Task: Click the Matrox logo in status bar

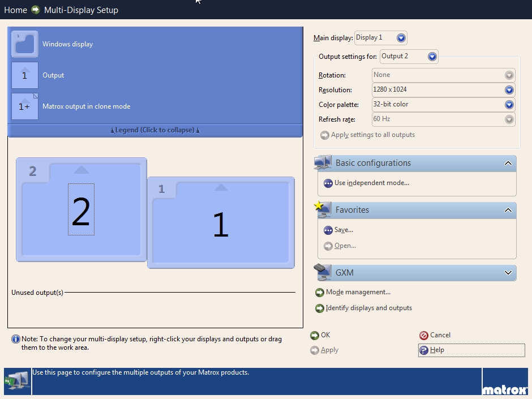Action: pyautogui.click(x=504, y=389)
